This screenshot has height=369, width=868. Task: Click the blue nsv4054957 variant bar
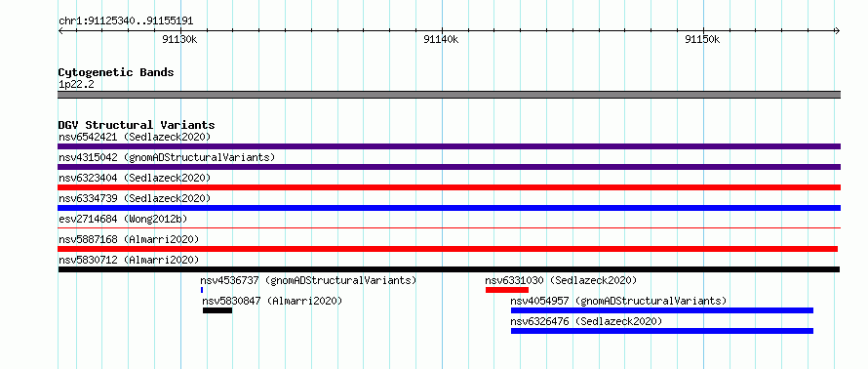662,310
